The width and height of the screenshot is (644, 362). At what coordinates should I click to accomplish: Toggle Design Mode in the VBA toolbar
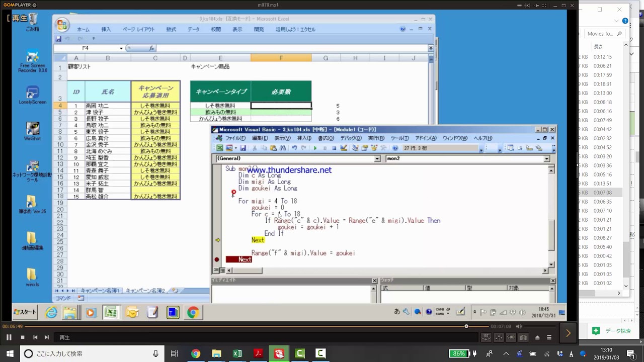coord(344,148)
